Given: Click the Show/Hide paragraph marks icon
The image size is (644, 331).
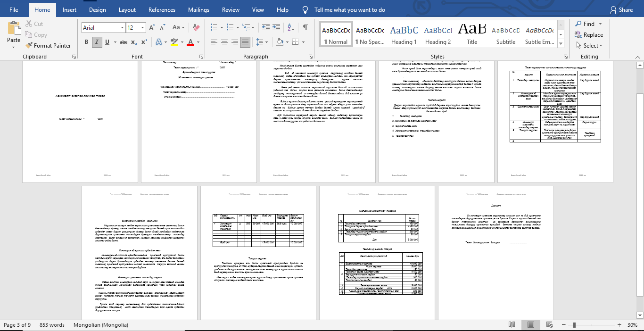Looking at the screenshot, I should pos(305,27).
